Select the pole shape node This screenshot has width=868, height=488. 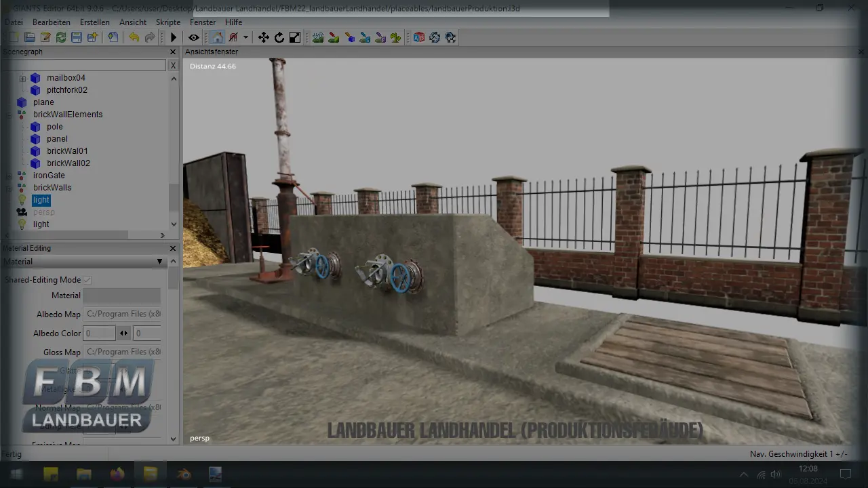click(x=54, y=127)
